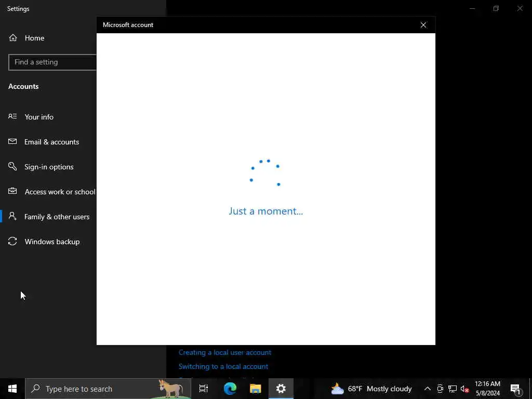Minimize the Settings window
The width and height of the screenshot is (532, 399).
coord(472,8)
